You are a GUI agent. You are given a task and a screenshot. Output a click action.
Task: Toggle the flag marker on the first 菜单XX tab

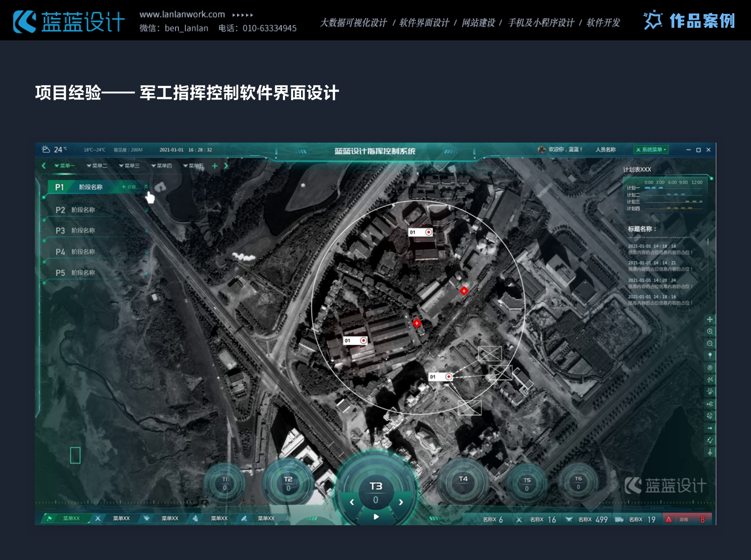coord(49,518)
